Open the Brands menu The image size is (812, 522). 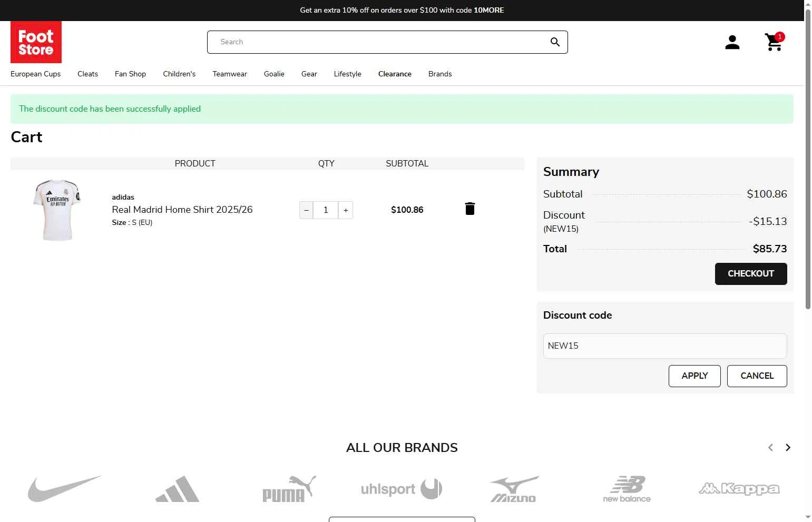coord(440,74)
